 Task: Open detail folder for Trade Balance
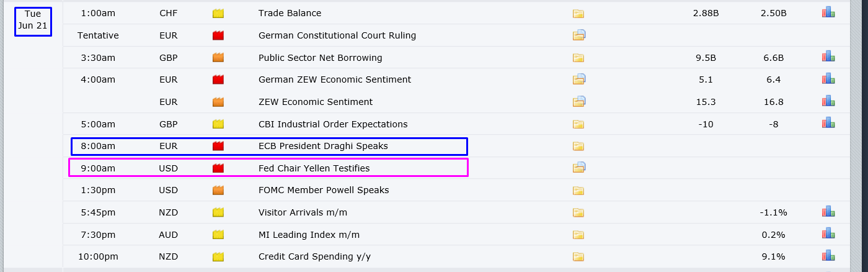point(578,13)
